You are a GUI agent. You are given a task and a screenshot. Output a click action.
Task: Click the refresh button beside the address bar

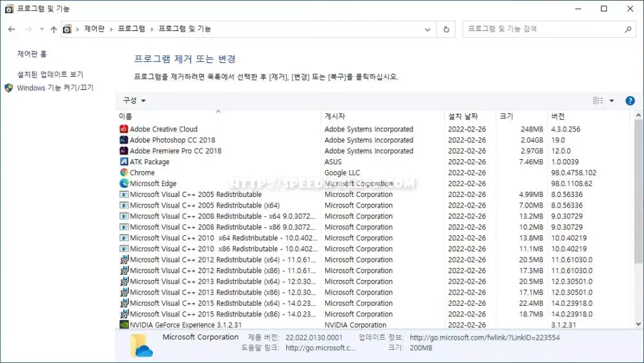click(x=446, y=29)
